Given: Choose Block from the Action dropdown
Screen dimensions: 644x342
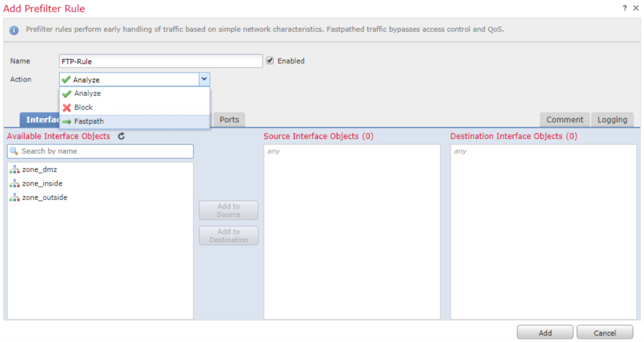Looking at the screenshot, I should (84, 107).
